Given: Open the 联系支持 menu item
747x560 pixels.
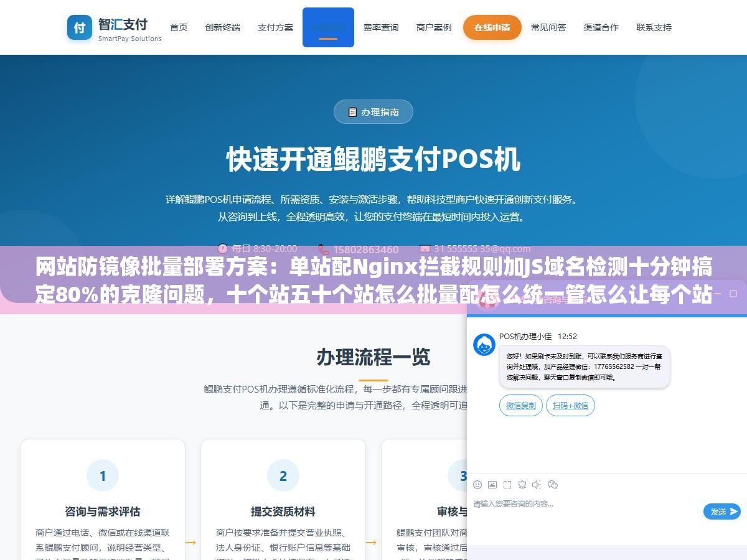Looking at the screenshot, I should [x=654, y=27].
